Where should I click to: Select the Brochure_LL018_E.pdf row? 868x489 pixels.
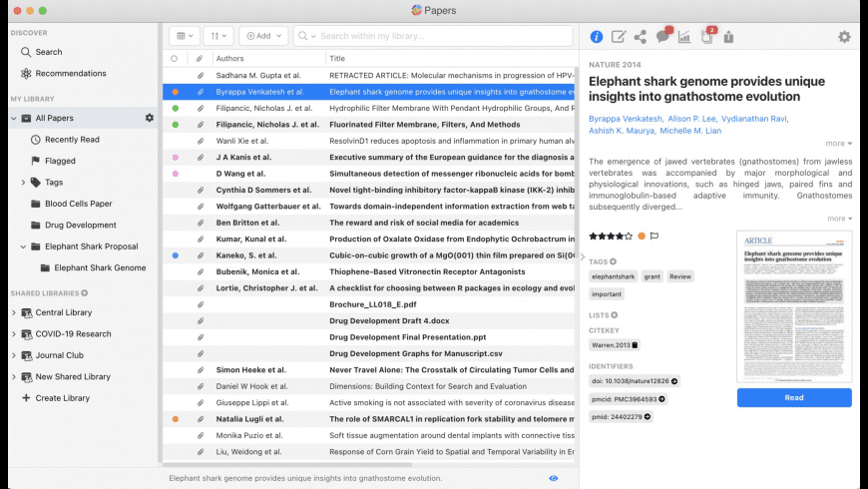[369, 304]
